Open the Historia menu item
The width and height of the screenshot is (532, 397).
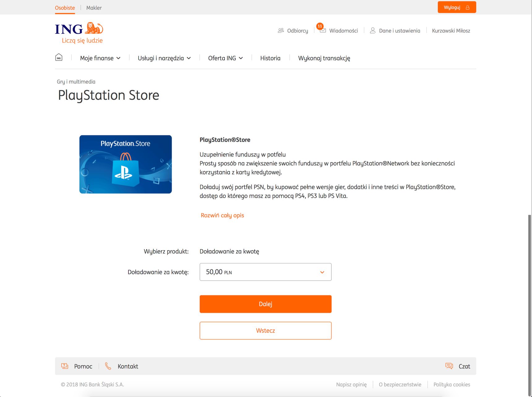tap(270, 58)
